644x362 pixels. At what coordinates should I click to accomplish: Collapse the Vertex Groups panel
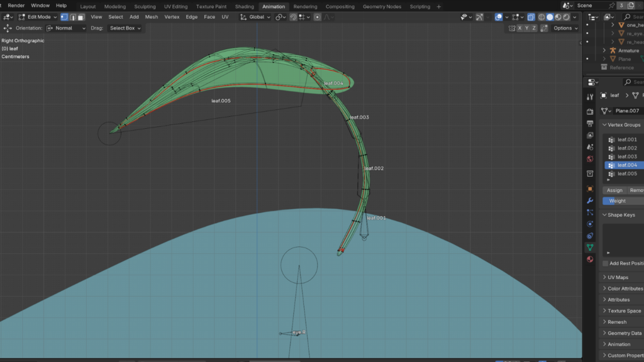pos(604,125)
